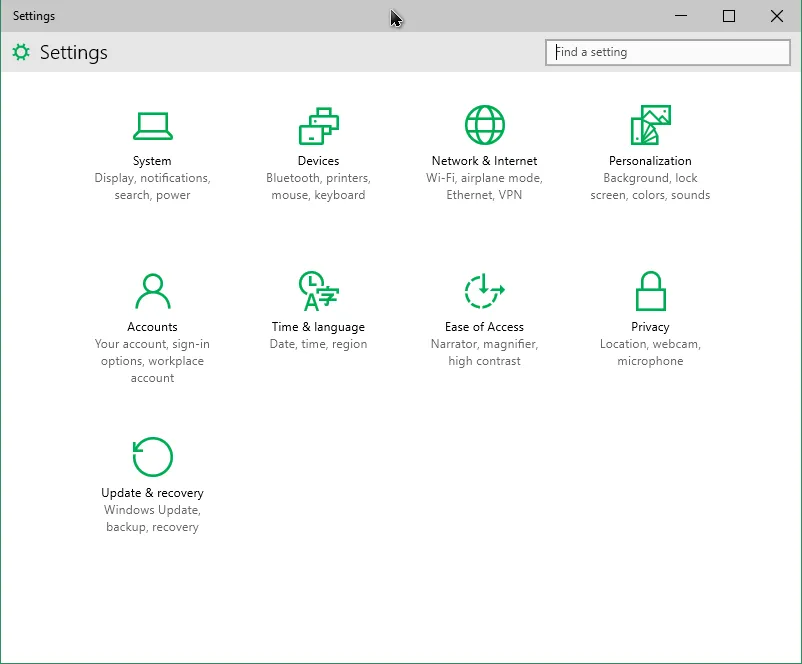Screen dimensions: 802x664
Task: Click the Windows Update, backup, recovery text
Action: [152, 518]
